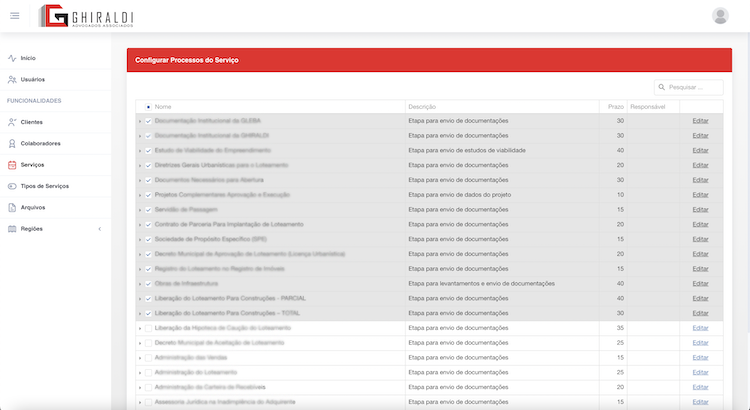Toggle the select-all checkbox in Nome header

coord(148,107)
